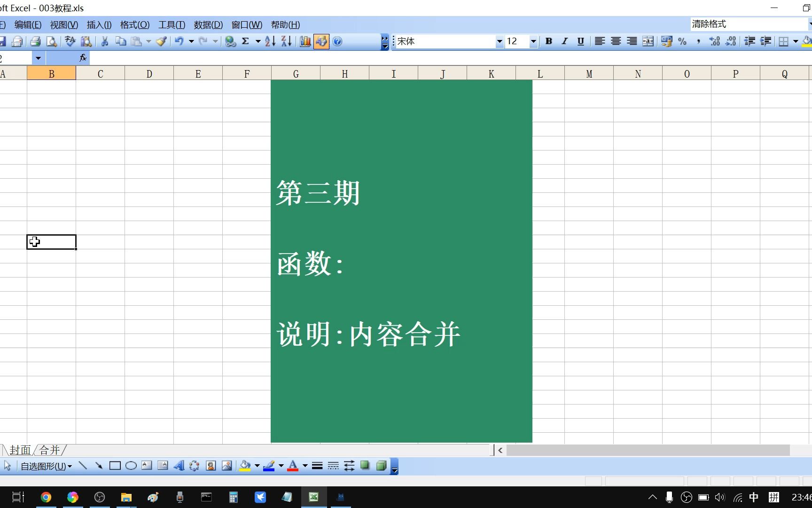Viewport: 812px width, 508px height.
Task: Click the 清除格式 entry
Action: pos(709,24)
